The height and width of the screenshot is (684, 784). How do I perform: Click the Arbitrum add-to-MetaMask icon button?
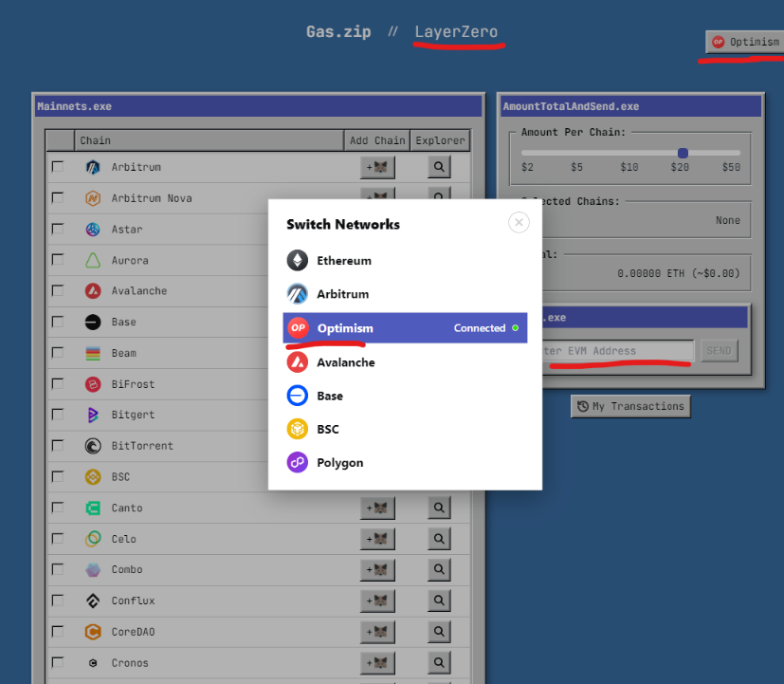pyautogui.click(x=377, y=167)
